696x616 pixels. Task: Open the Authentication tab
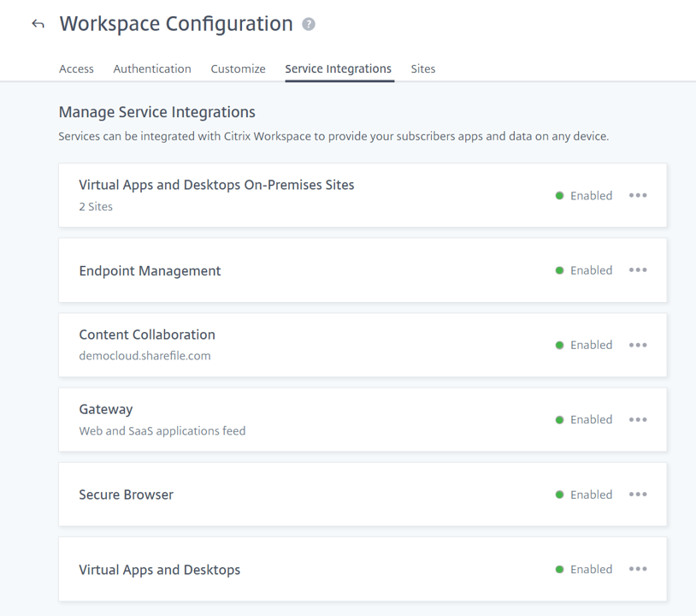[152, 69]
